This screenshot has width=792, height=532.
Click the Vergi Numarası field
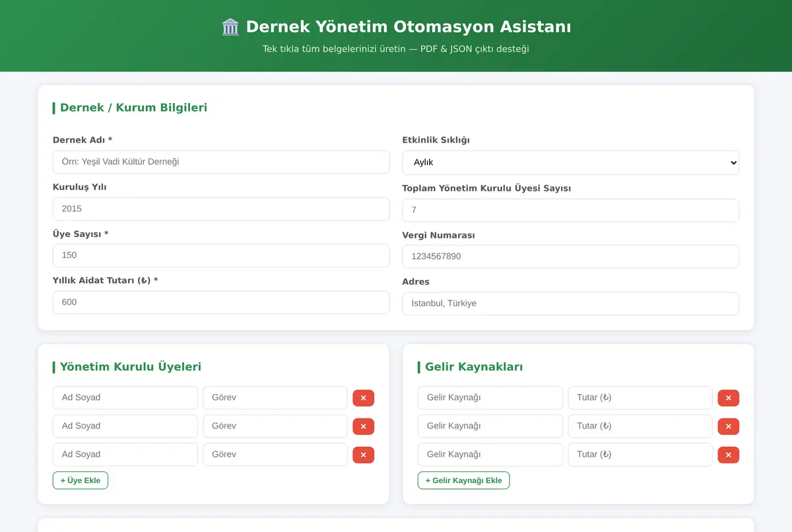click(x=570, y=256)
